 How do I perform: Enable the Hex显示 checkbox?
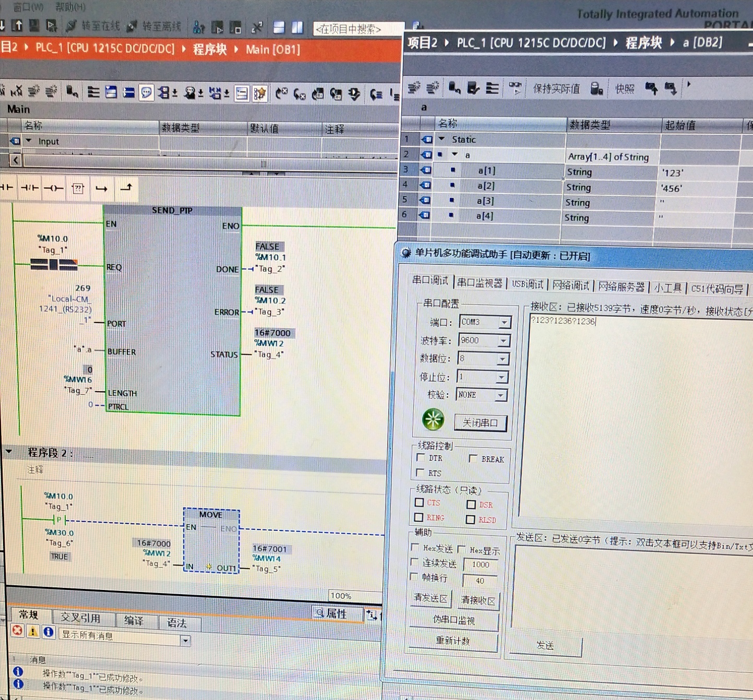coord(461,549)
